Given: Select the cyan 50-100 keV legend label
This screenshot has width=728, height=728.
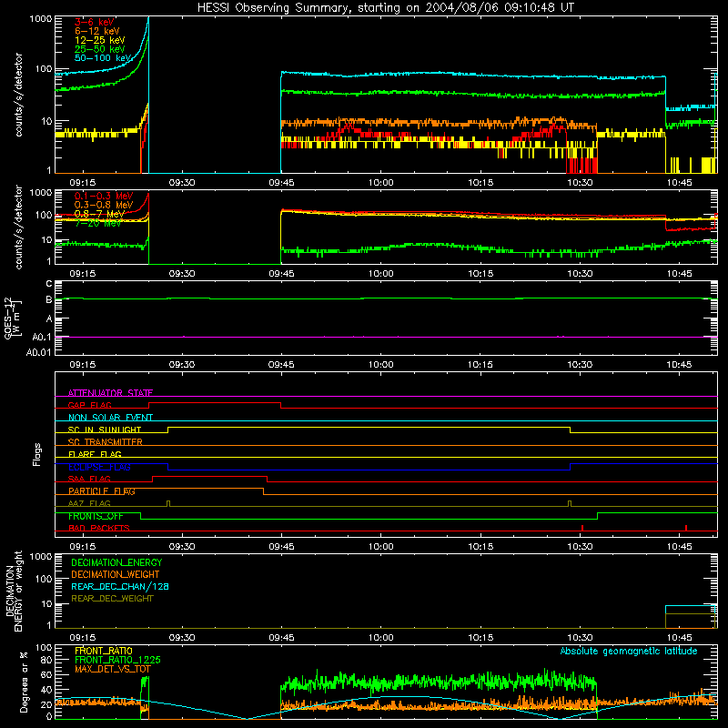Looking at the screenshot, I should tap(103, 58).
